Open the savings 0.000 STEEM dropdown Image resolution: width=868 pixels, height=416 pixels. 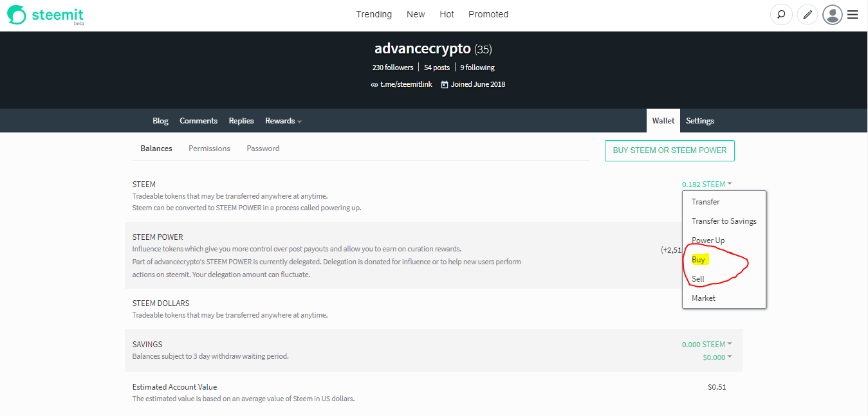tap(707, 345)
